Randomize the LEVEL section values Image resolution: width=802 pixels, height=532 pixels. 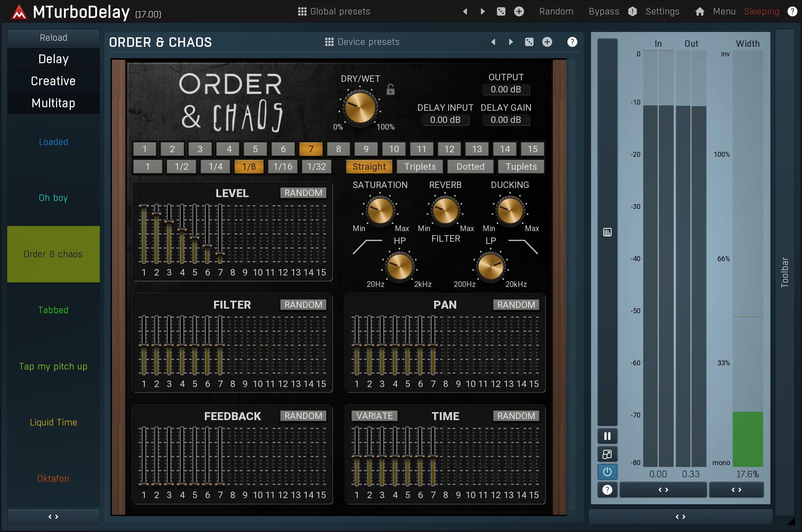[x=303, y=193]
